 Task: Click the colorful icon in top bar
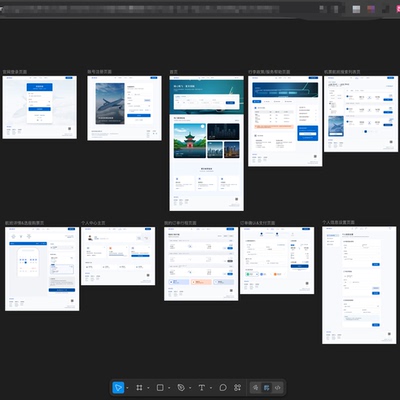(x=371, y=9)
